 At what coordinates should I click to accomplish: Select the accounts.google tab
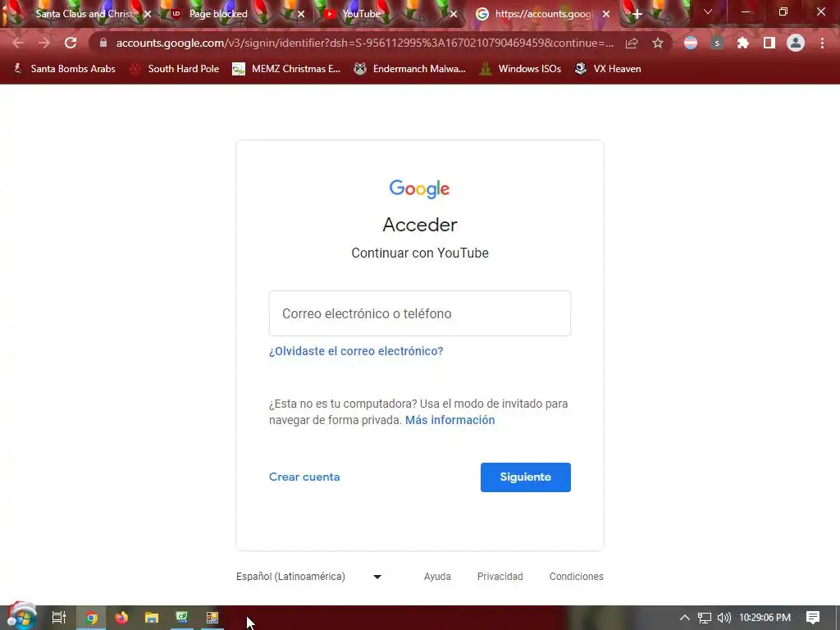[543, 14]
